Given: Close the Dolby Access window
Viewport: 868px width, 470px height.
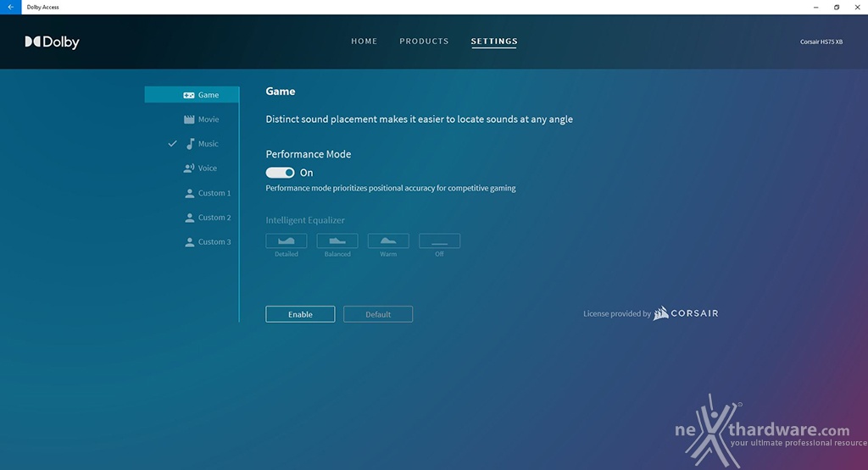Looking at the screenshot, I should (858, 7).
